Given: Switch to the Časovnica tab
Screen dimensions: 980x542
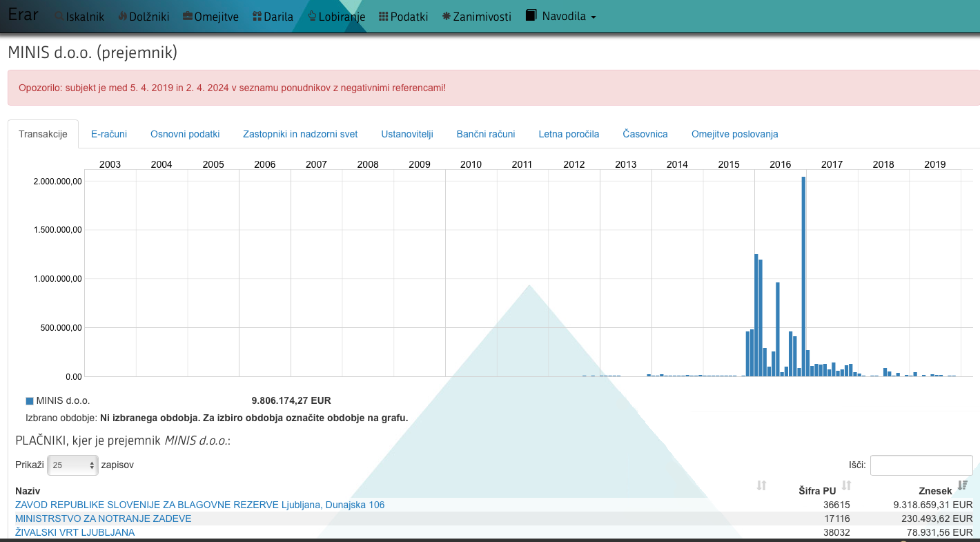Looking at the screenshot, I should point(645,134).
